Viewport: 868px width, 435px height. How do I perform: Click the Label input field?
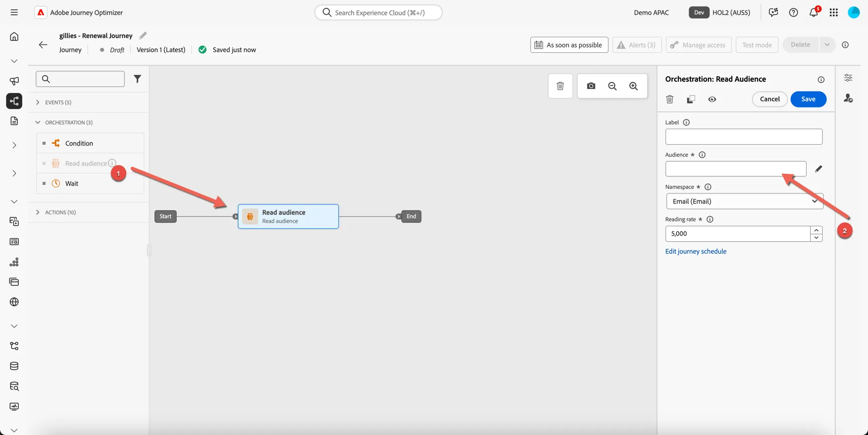click(743, 137)
